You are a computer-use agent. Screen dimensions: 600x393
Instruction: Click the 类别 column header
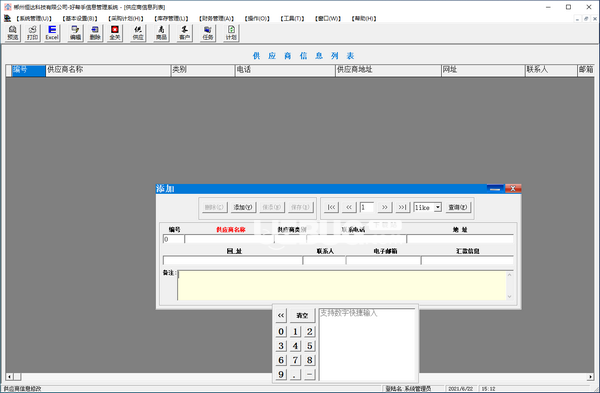tap(203, 70)
